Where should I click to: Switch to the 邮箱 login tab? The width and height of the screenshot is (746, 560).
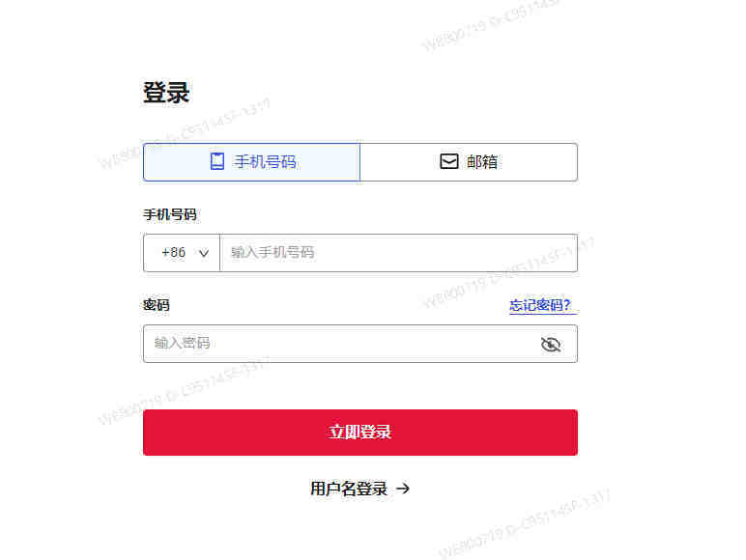(469, 162)
